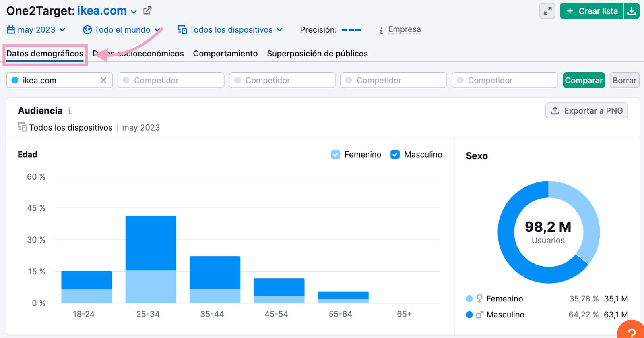Expand the Todo el mundo region dropdown

pos(122,30)
